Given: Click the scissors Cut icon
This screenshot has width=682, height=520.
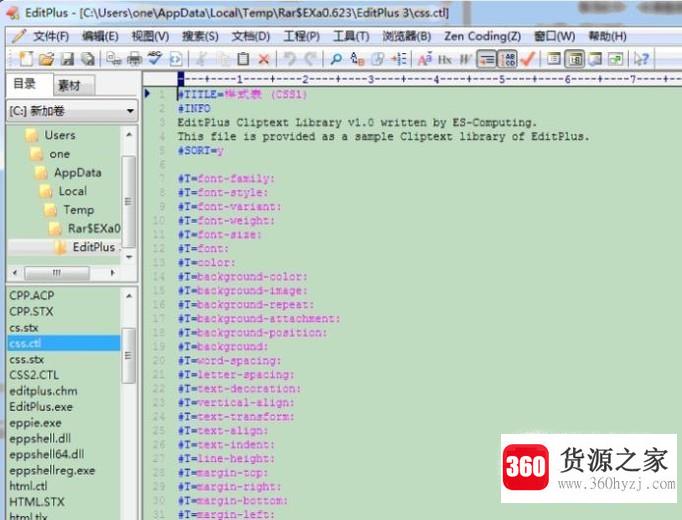Looking at the screenshot, I should [201, 59].
